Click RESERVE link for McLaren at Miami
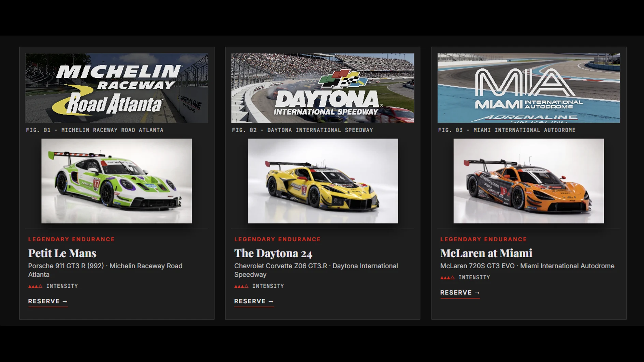 pyautogui.click(x=460, y=293)
